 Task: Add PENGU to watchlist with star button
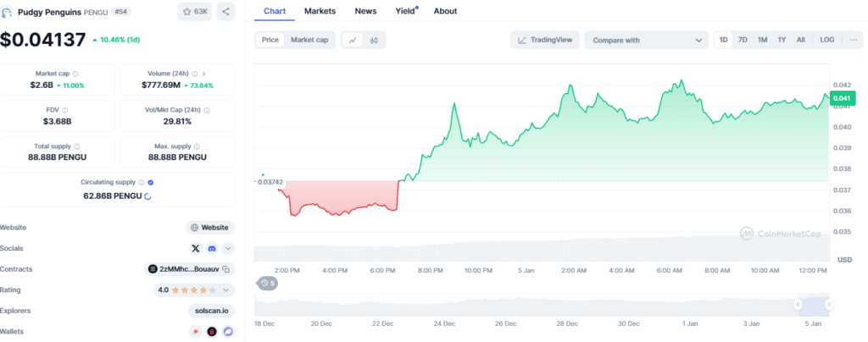tap(194, 12)
